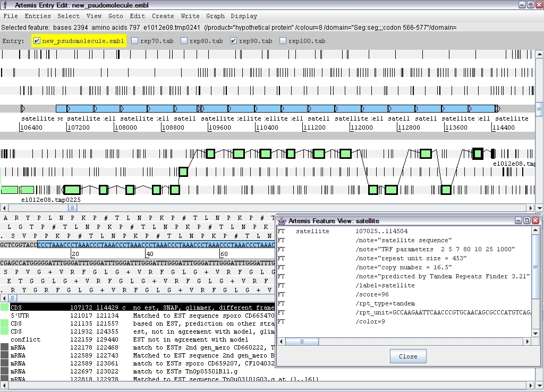Open the File menu
Screen dimensions: 544x392
click(x=11, y=16)
